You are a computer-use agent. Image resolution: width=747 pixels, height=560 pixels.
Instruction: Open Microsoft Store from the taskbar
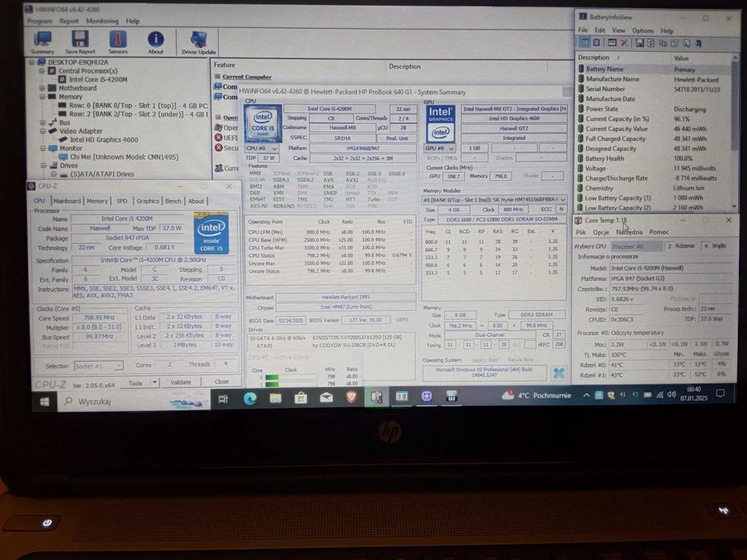point(300,398)
